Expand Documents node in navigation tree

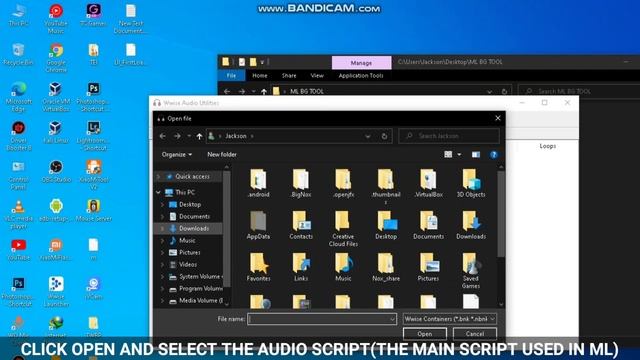point(162,216)
